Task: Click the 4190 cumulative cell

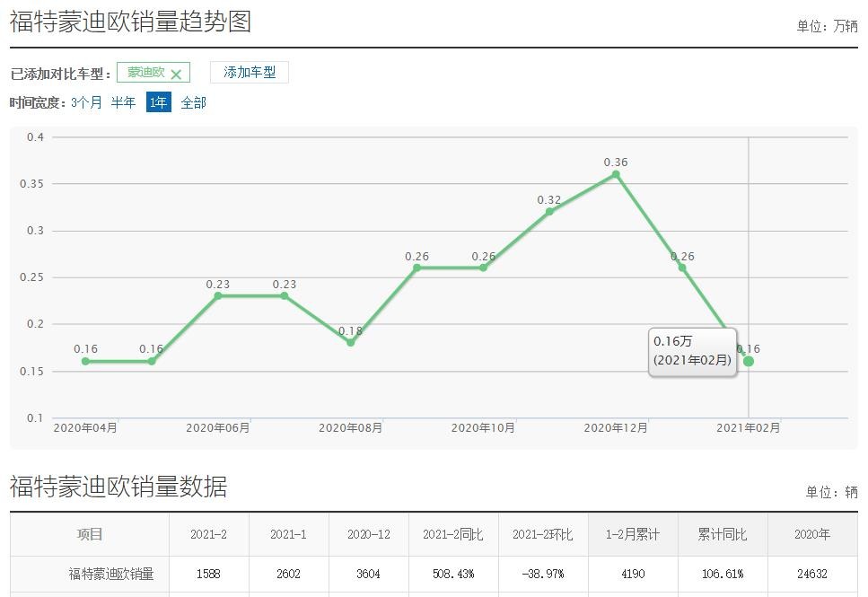Action: tap(633, 574)
